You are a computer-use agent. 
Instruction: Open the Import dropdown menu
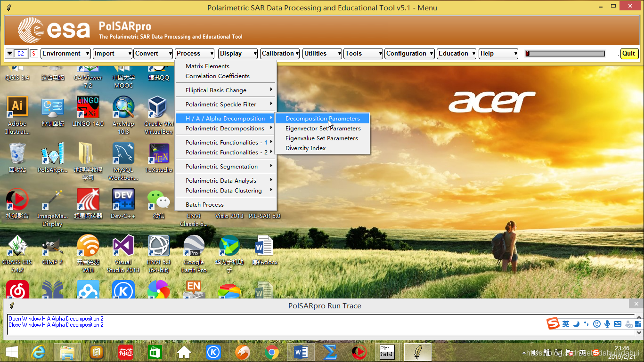point(112,54)
